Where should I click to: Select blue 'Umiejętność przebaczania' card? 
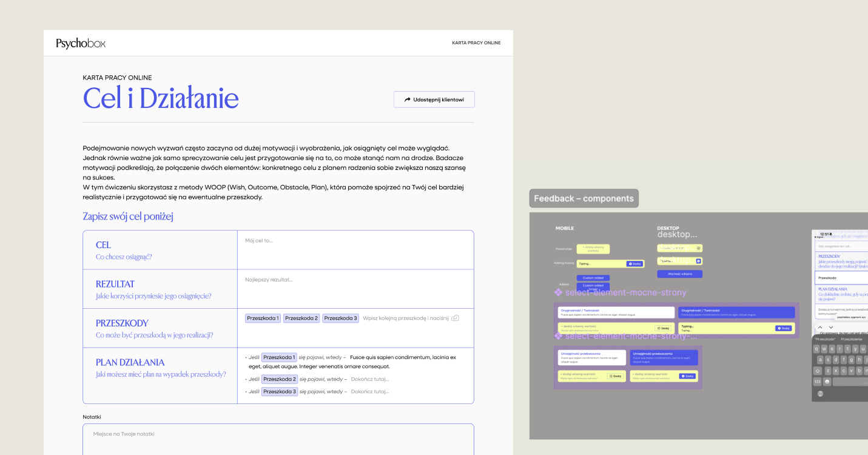pos(664,357)
